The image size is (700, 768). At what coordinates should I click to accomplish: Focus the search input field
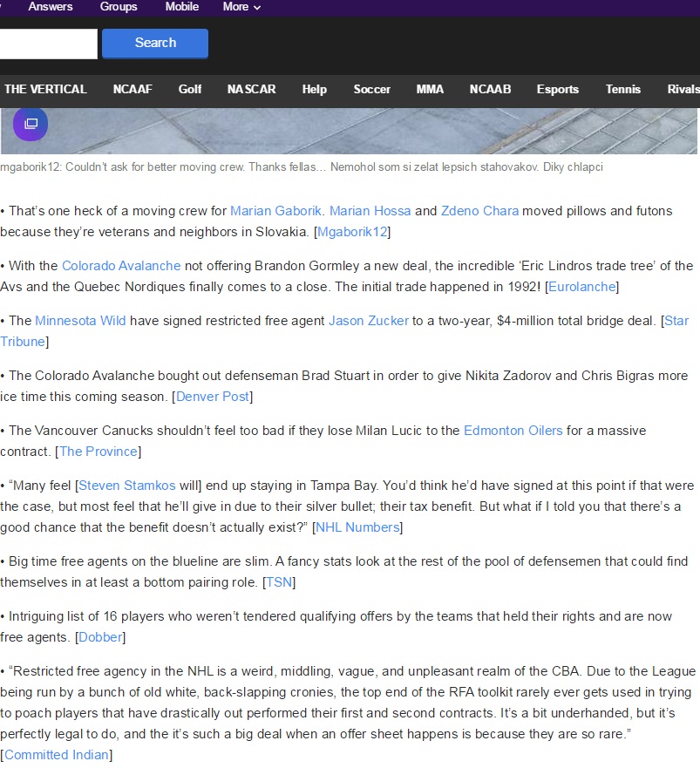point(48,44)
